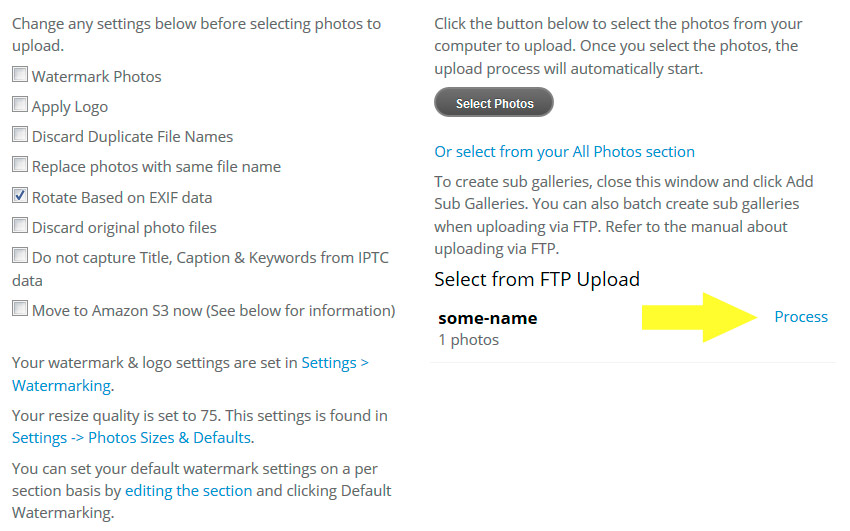Viewport: 850px width, 531px height.
Task: Open the All Photos section link
Action: point(564,152)
